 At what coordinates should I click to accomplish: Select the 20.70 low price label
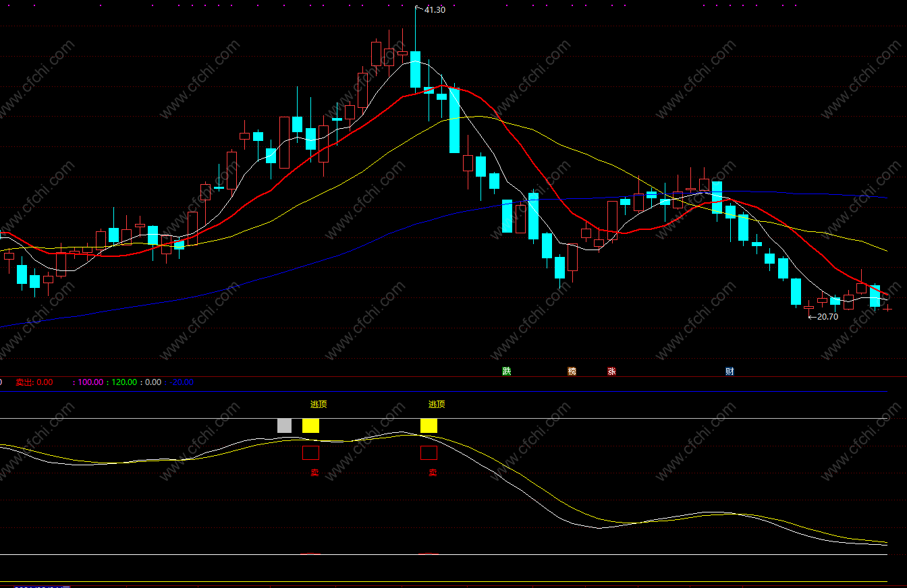pos(827,316)
